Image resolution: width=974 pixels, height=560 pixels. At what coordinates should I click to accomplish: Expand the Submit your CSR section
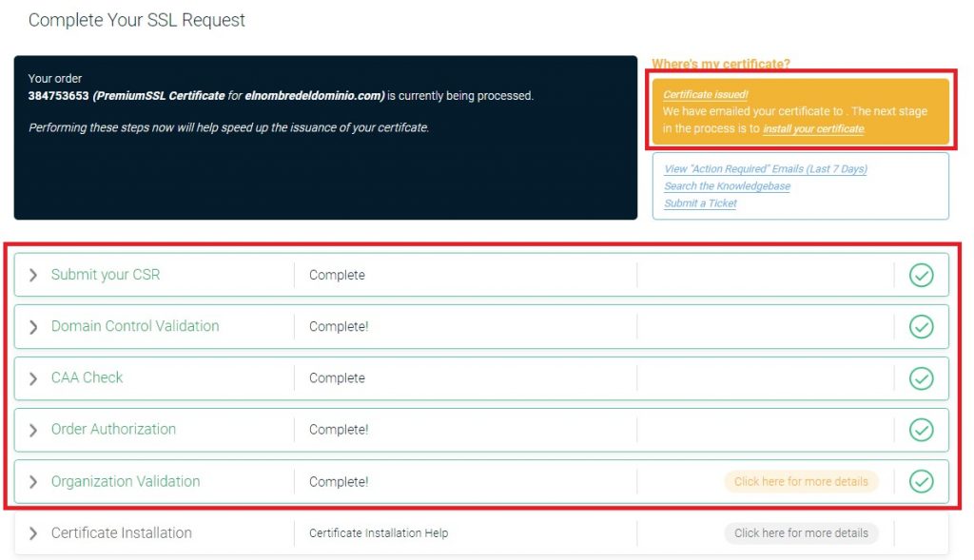click(x=33, y=275)
